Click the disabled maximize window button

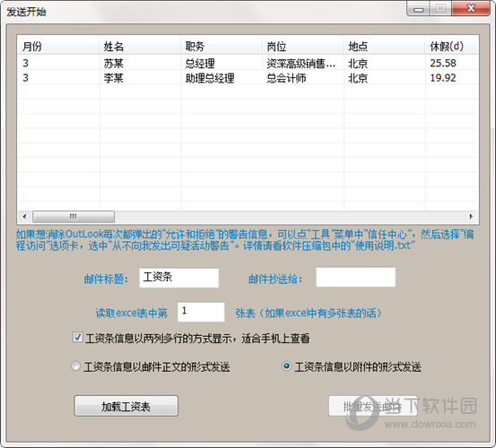click(440, 9)
